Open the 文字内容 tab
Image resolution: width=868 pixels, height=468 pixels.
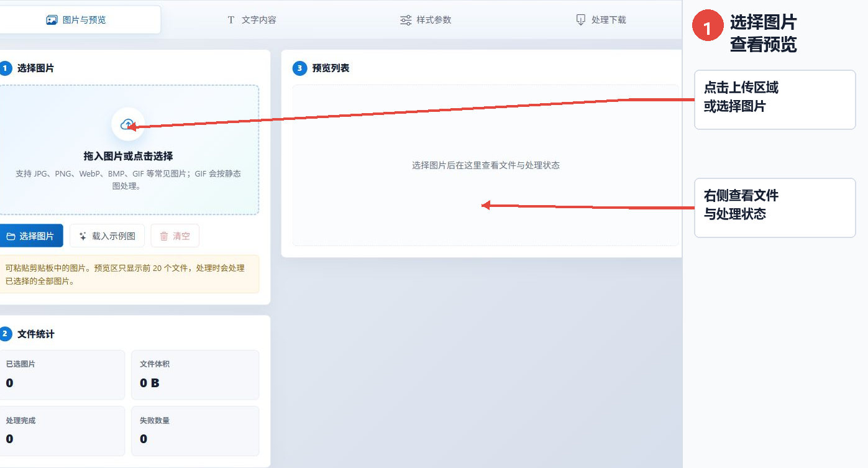pyautogui.click(x=252, y=20)
